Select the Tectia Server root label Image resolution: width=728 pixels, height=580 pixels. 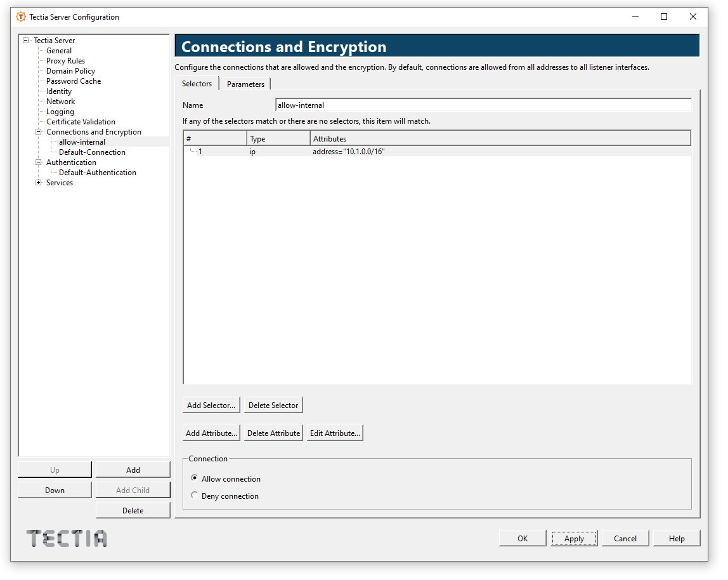pos(55,41)
